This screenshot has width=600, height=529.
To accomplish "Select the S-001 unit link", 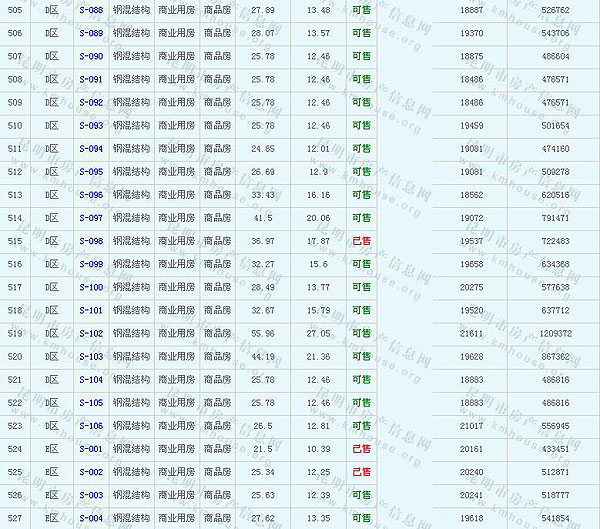I will (90, 449).
